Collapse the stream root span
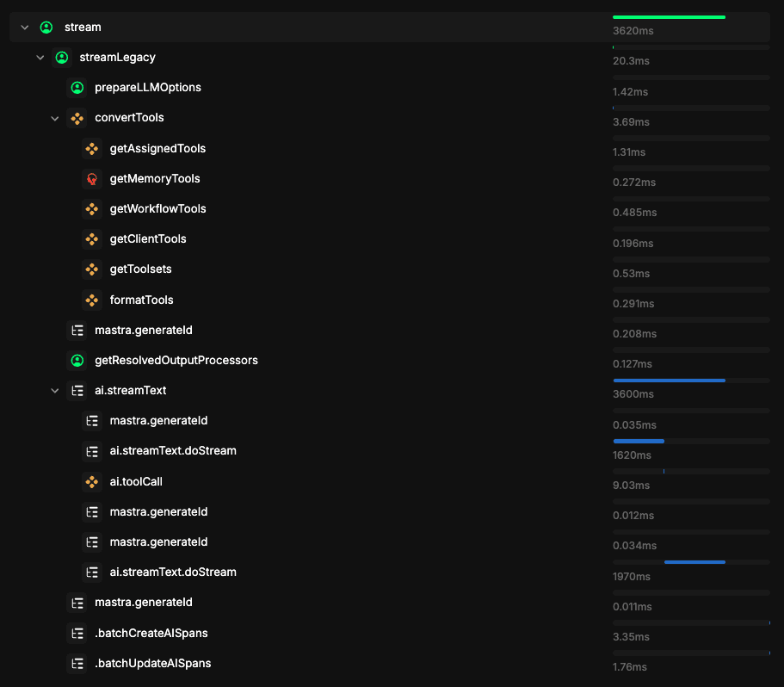Viewport: 784px width, 687px height. click(x=25, y=28)
